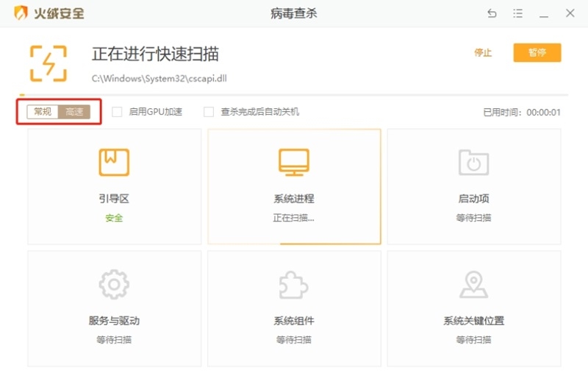Viewport: 588px width, 387px height.
Task: Click the elapsed time 已用时间: 00:00:01
Action: [x=522, y=113]
